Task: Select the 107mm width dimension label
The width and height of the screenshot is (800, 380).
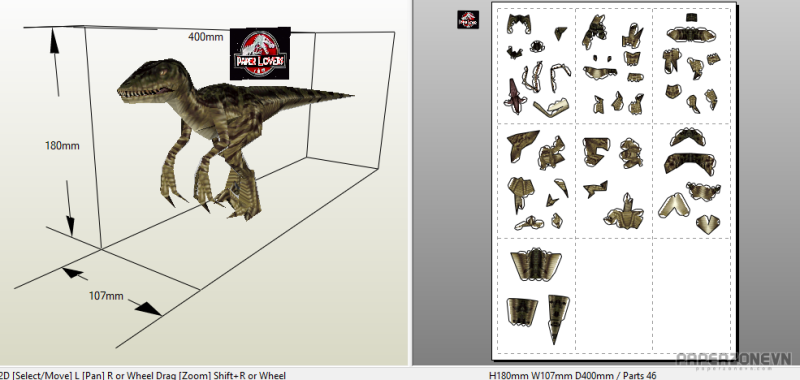Action: point(106,295)
